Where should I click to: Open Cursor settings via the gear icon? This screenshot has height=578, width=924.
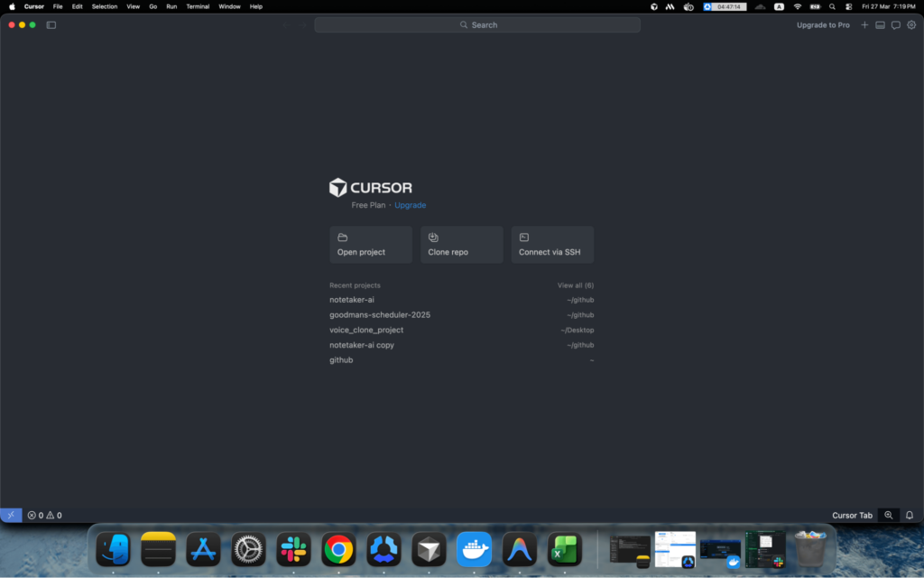pyautogui.click(x=911, y=24)
